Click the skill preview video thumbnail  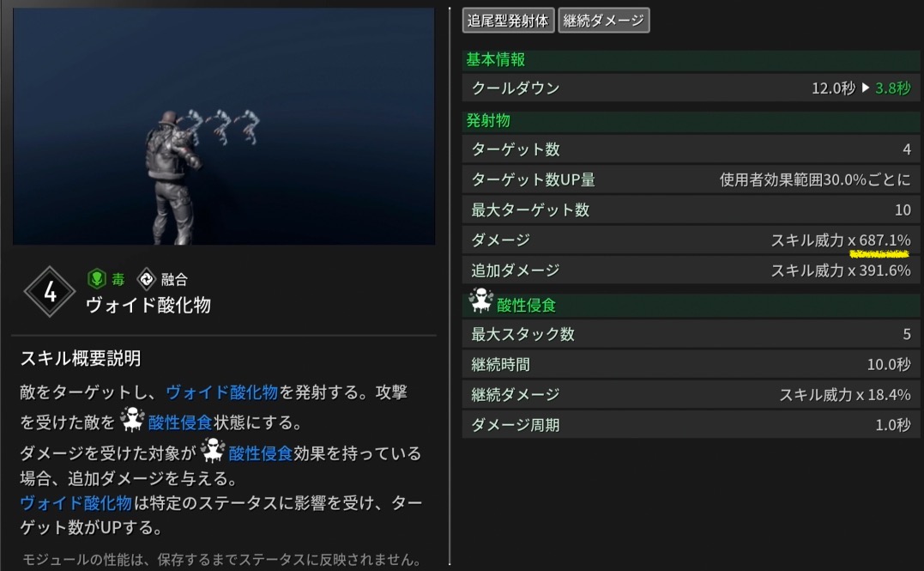click(x=224, y=126)
